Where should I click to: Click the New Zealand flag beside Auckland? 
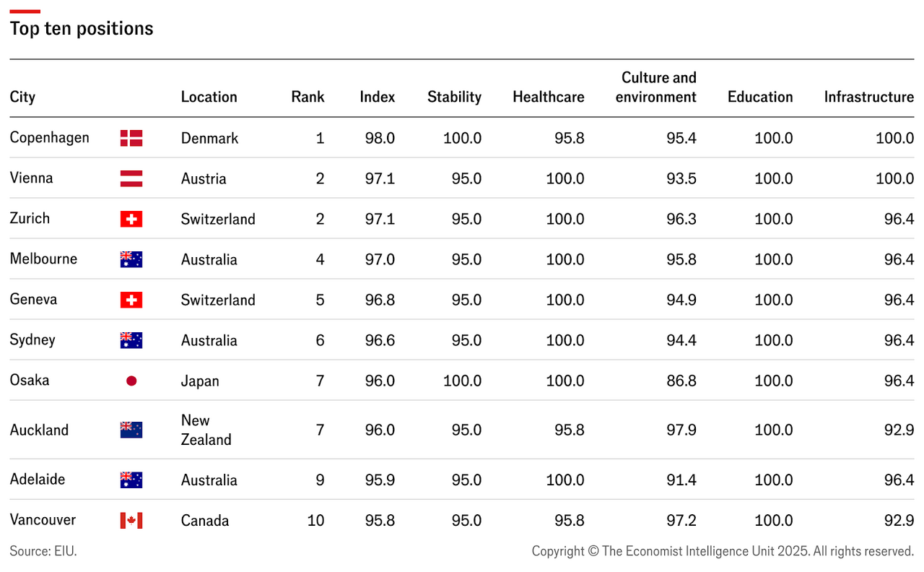(x=131, y=430)
